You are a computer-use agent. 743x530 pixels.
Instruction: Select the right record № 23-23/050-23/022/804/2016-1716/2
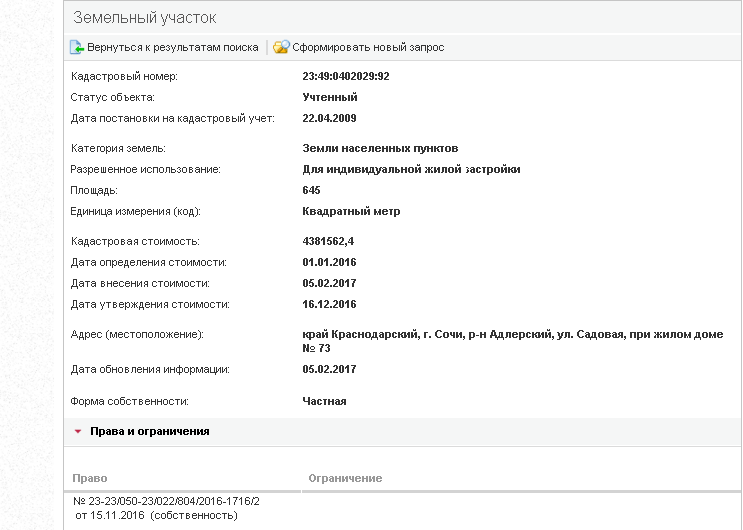click(166, 500)
